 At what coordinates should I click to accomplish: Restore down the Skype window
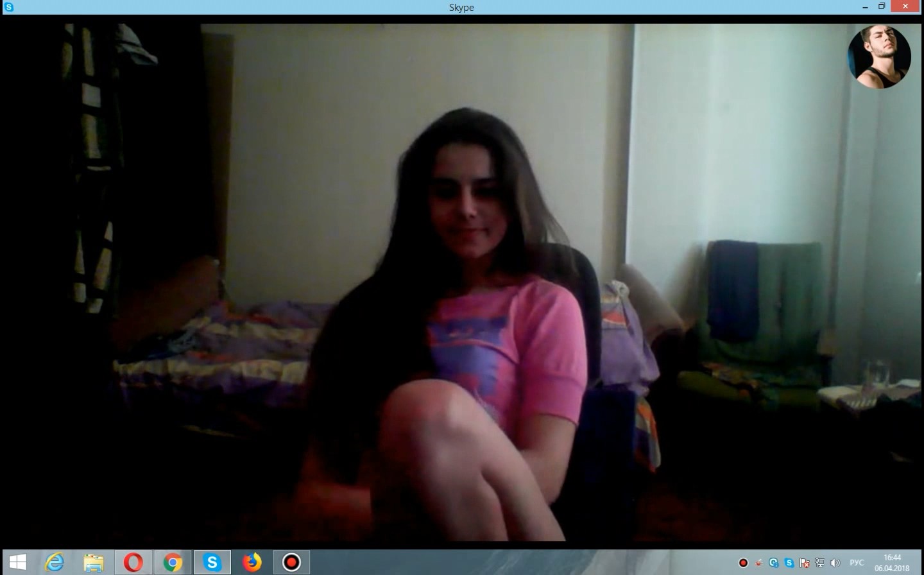pos(882,6)
